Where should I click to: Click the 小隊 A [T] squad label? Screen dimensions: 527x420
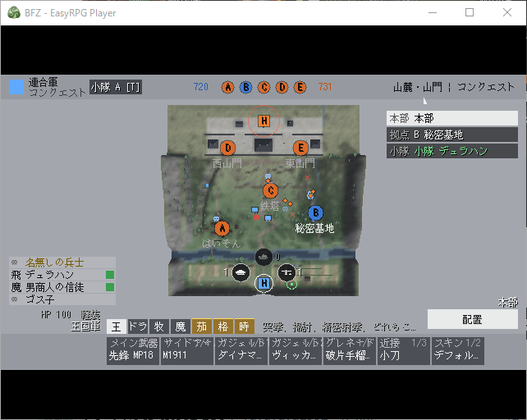tap(116, 87)
